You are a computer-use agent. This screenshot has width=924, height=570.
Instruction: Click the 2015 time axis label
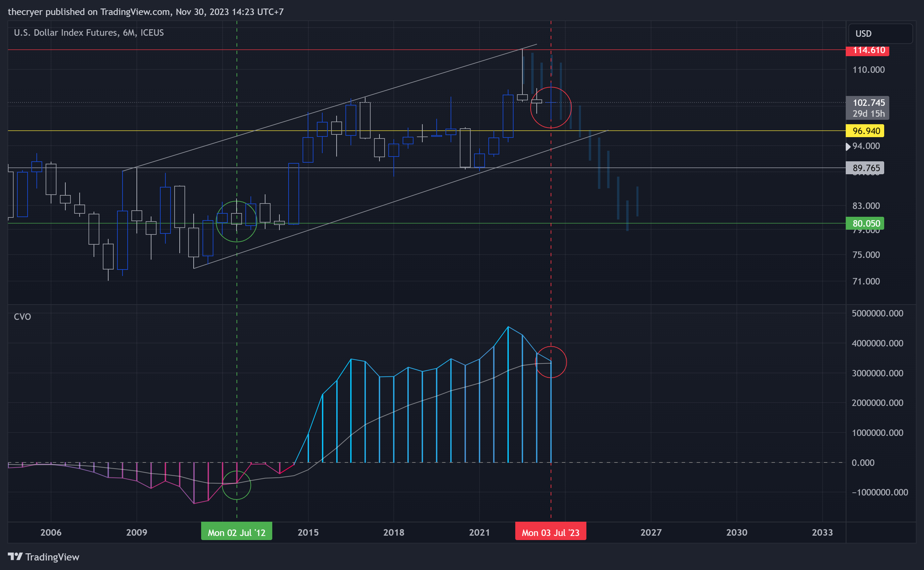(x=308, y=532)
